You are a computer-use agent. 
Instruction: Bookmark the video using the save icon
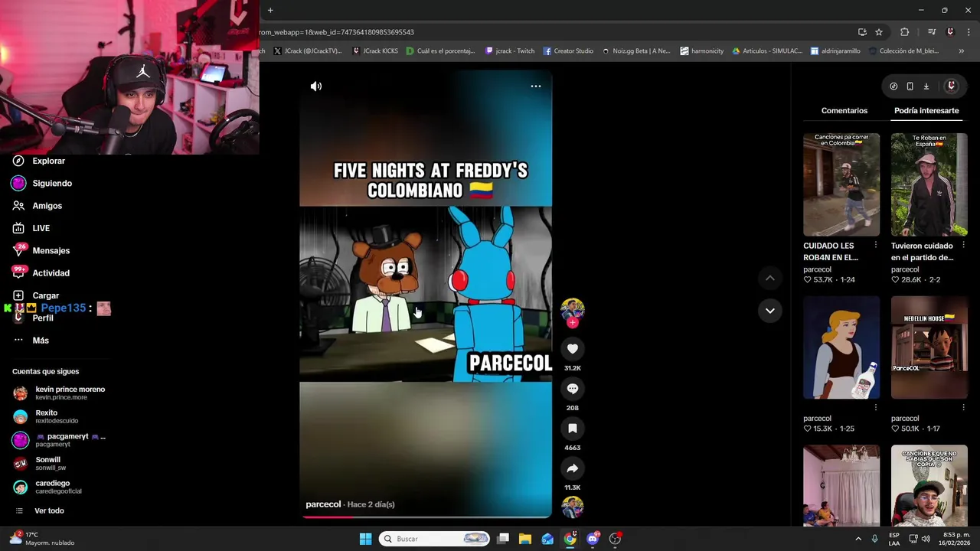tap(572, 429)
